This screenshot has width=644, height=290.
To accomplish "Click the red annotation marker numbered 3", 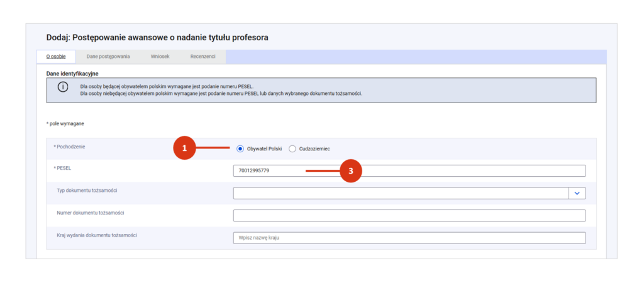I will tap(351, 170).
